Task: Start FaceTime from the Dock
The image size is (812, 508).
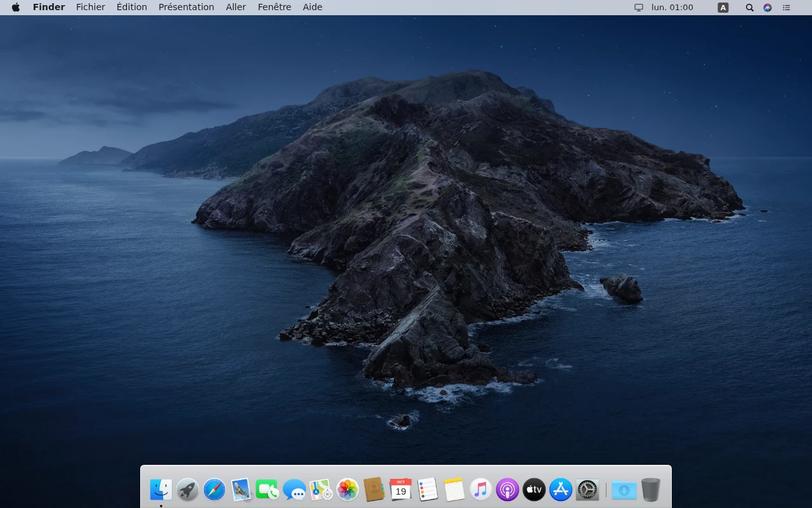Action: point(268,490)
